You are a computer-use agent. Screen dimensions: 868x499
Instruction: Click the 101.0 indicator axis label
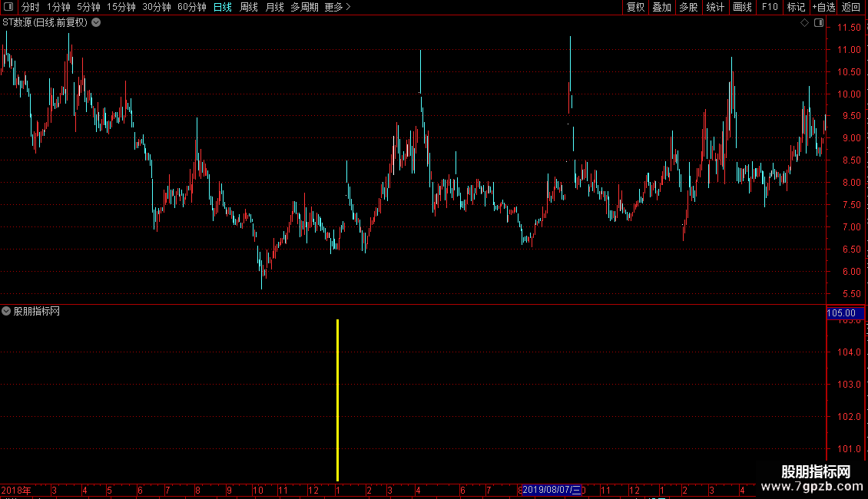click(849, 449)
